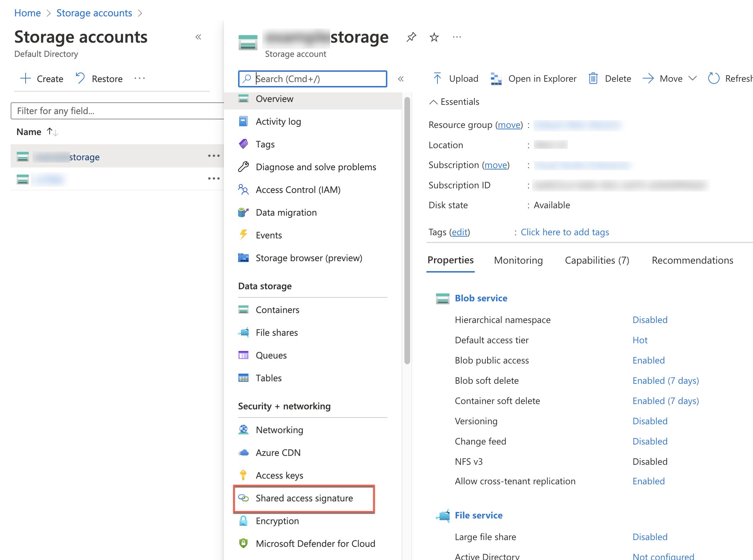Pin the storage account to dashboard

pyautogui.click(x=411, y=37)
